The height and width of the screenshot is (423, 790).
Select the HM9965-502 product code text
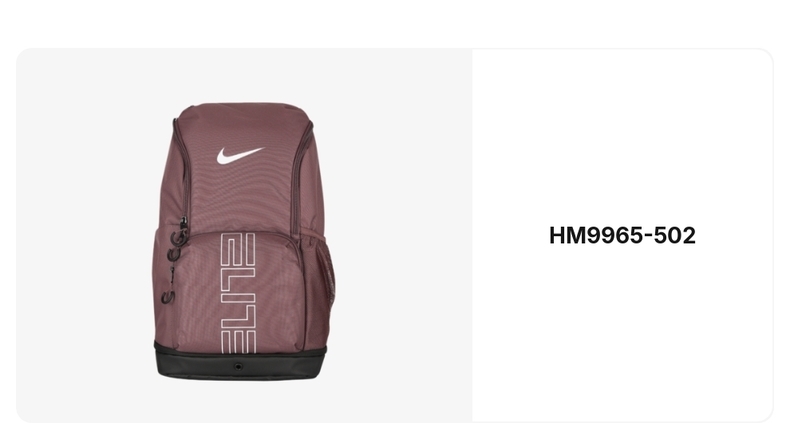coord(622,236)
